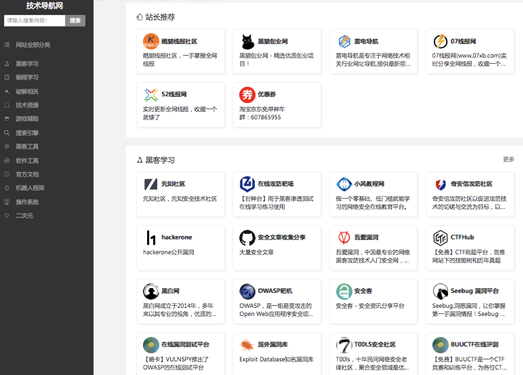
Task: Click the chat bubble icon beside 官方文档
Action: [x=7, y=174]
